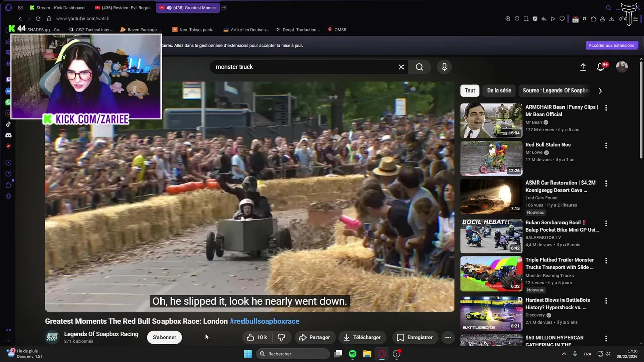This screenshot has width=644, height=362.
Task: Open options menu for ASMR Car Restoration
Action: [606, 184]
